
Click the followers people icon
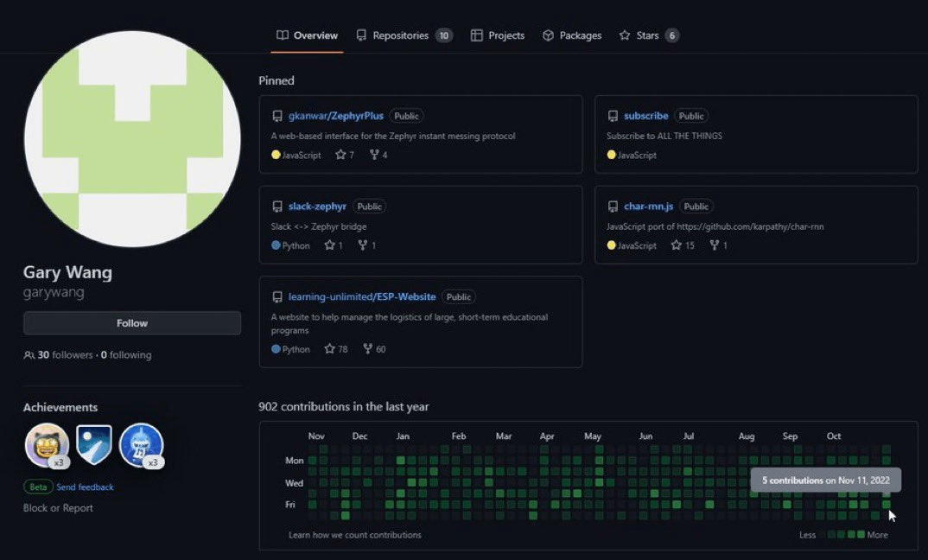[29, 355]
